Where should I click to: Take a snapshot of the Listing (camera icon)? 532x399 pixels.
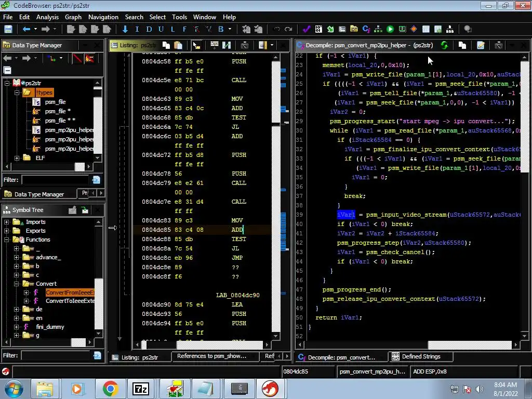[245, 45]
